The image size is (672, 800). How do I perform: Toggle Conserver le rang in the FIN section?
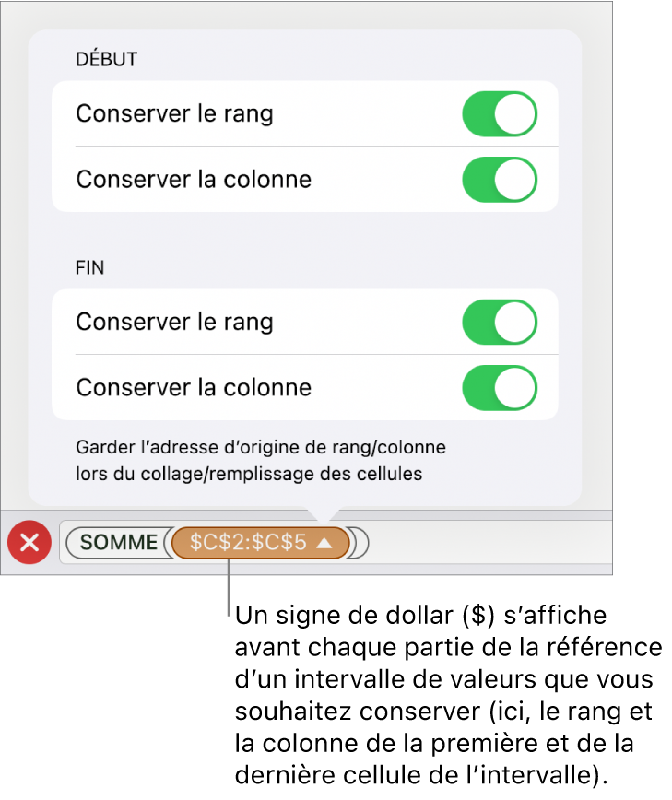click(x=499, y=323)
